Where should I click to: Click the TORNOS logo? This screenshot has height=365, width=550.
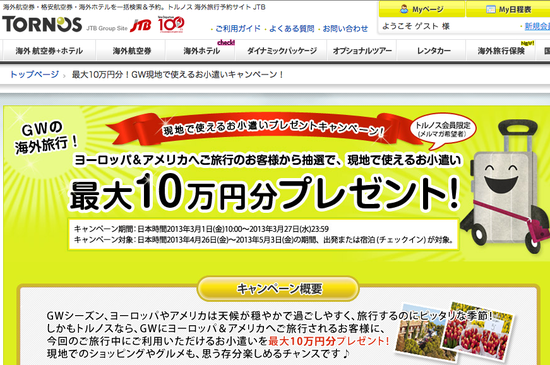[x=42, y=25]
